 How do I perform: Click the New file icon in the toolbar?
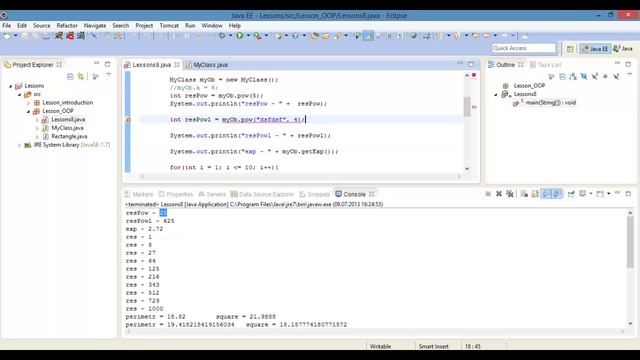point(7,36)
